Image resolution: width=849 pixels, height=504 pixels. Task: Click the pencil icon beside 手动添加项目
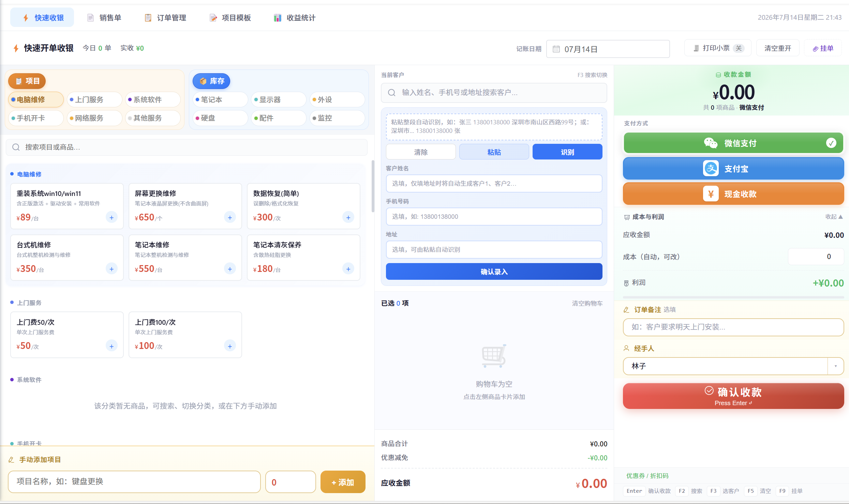[11, 460]
